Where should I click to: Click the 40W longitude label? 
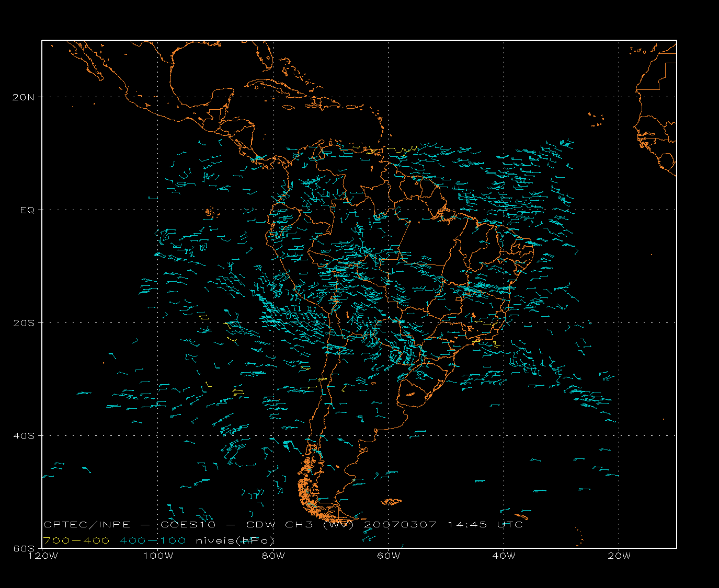pos(504,556)
